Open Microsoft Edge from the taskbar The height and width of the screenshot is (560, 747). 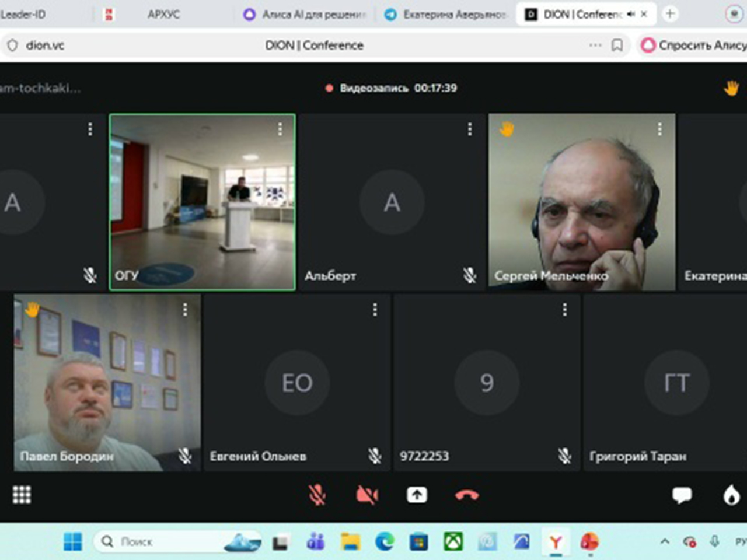[385, 542]
